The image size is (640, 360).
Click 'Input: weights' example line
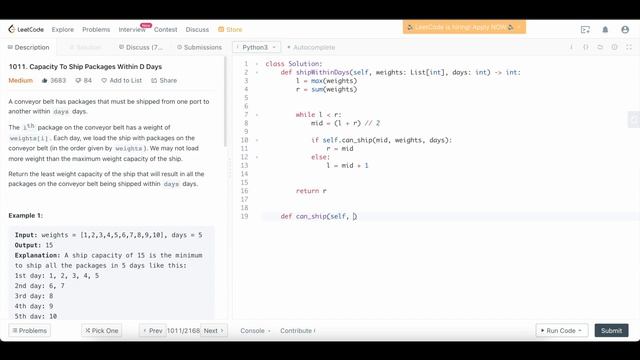tap(108, 235)
